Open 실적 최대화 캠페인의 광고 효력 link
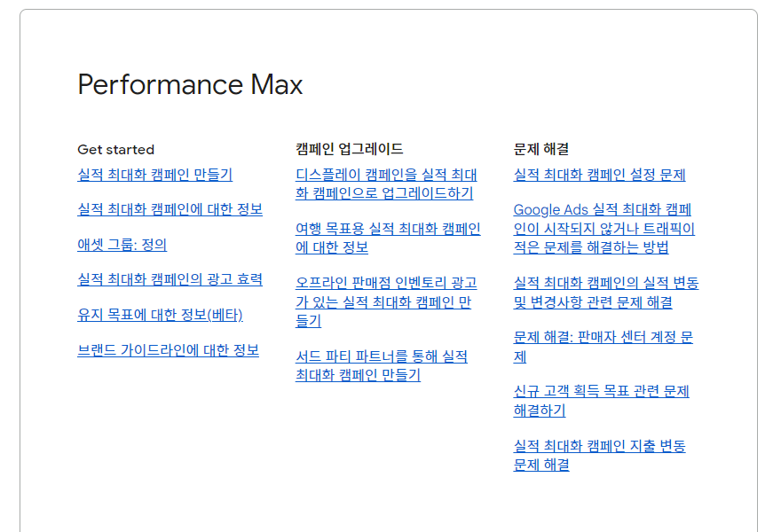 click(170, 280)
